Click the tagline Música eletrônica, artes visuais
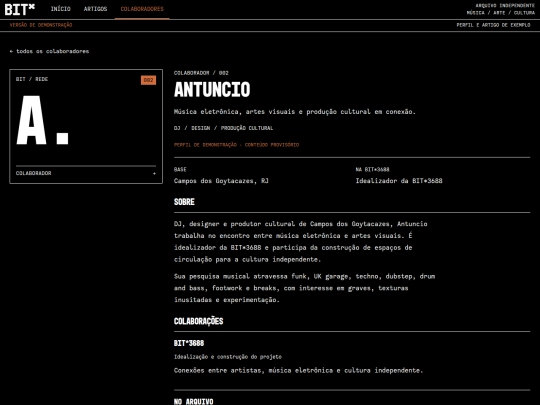This screenshot has height=405, width=540. click(295, 112)
